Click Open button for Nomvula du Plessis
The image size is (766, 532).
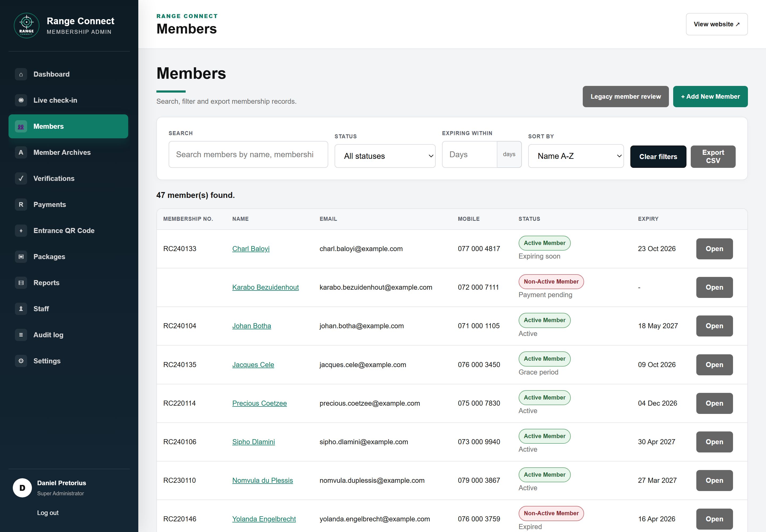[714, 481]
